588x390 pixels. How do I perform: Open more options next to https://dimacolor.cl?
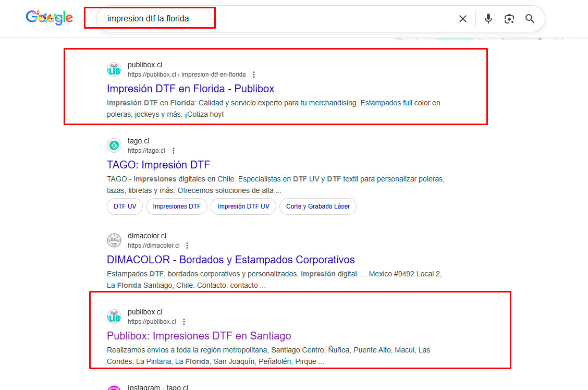(x=187, y=246)
